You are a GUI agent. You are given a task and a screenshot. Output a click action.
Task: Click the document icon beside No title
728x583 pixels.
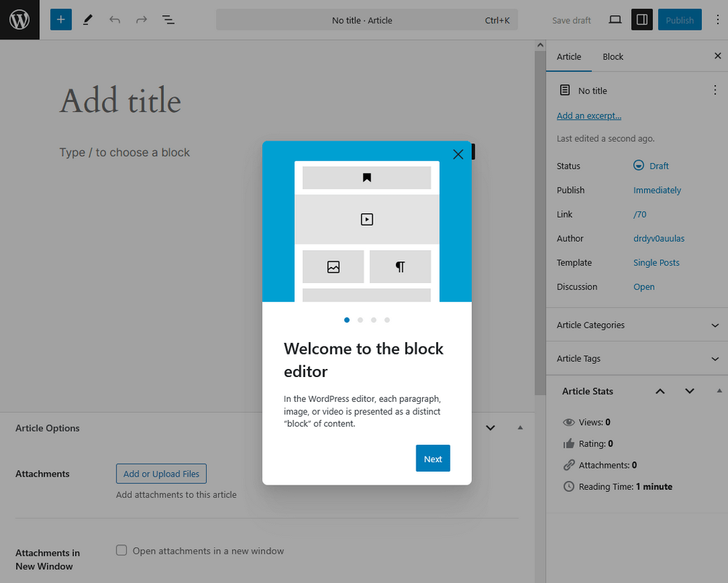[x=565, y=90]
